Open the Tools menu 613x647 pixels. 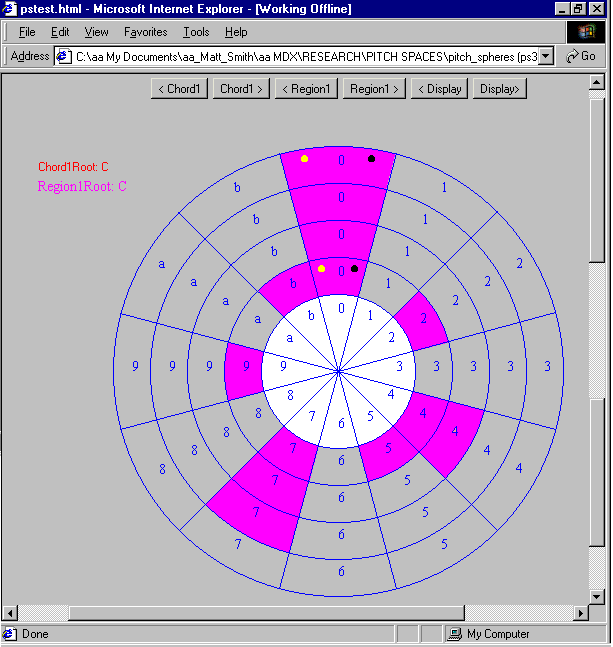[x=196, y=32]
